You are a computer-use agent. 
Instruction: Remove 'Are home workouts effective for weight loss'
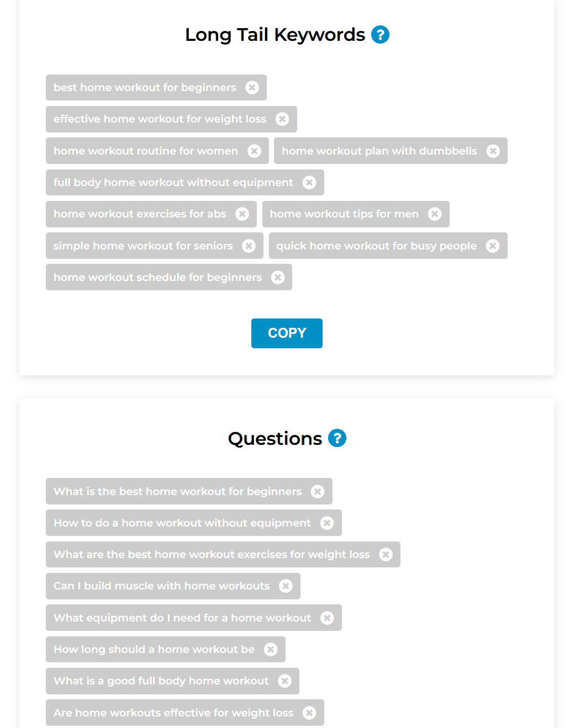pos(309,713)
